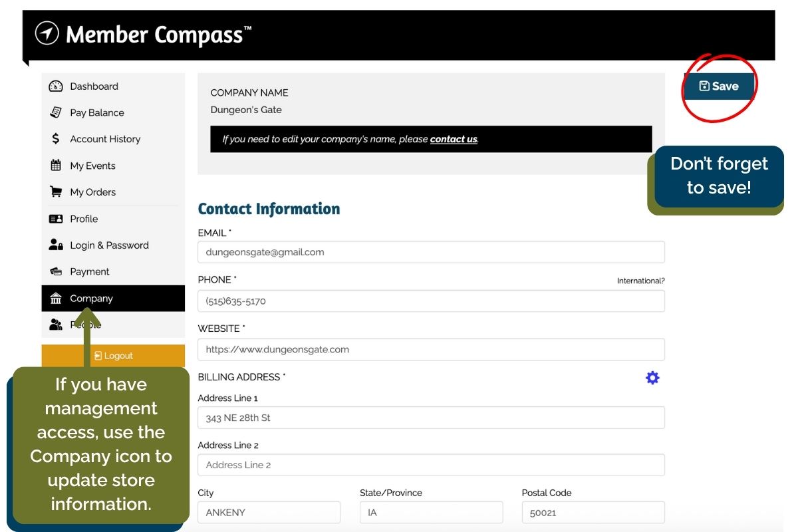Click into the Email input field
Viewport: 798px width, 532px height.
[x=431, y=252]
